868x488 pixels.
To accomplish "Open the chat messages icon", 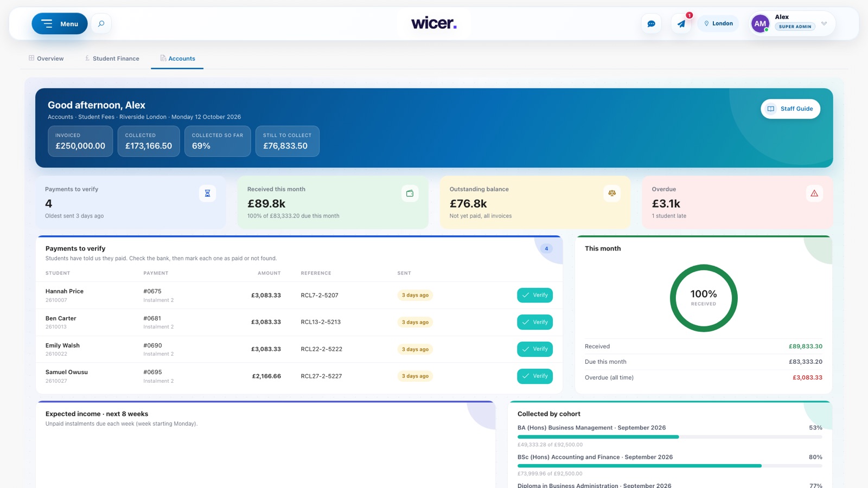I will (x=651, y=24).
